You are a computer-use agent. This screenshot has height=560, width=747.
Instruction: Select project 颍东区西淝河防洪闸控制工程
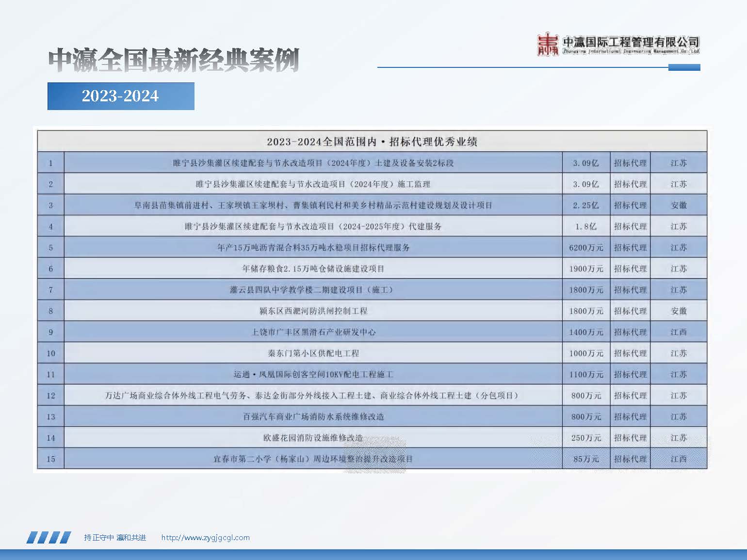pos(313,311)
